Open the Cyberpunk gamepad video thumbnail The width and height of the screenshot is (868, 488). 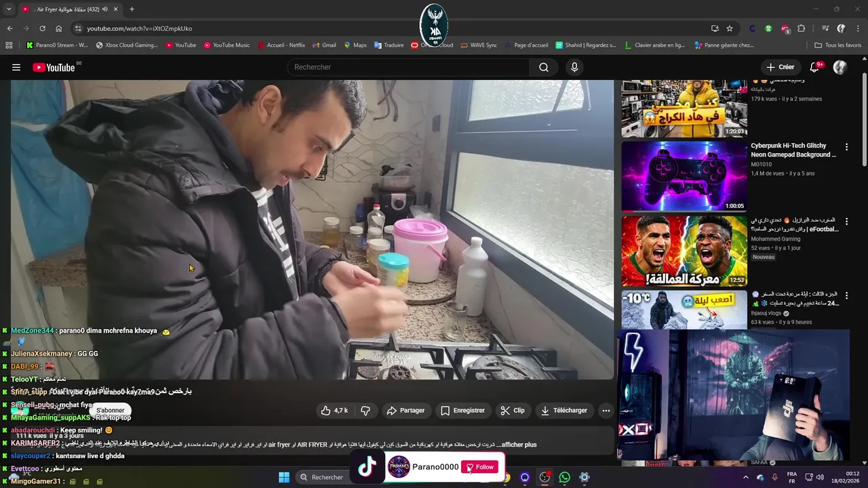pyautogui.click(x=684, y=176)
